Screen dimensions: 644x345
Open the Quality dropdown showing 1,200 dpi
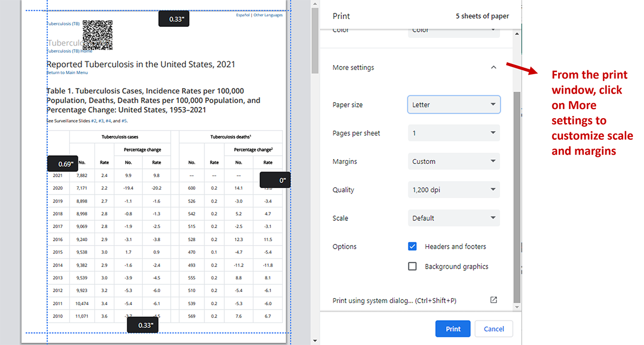click(x=453, y=189)
